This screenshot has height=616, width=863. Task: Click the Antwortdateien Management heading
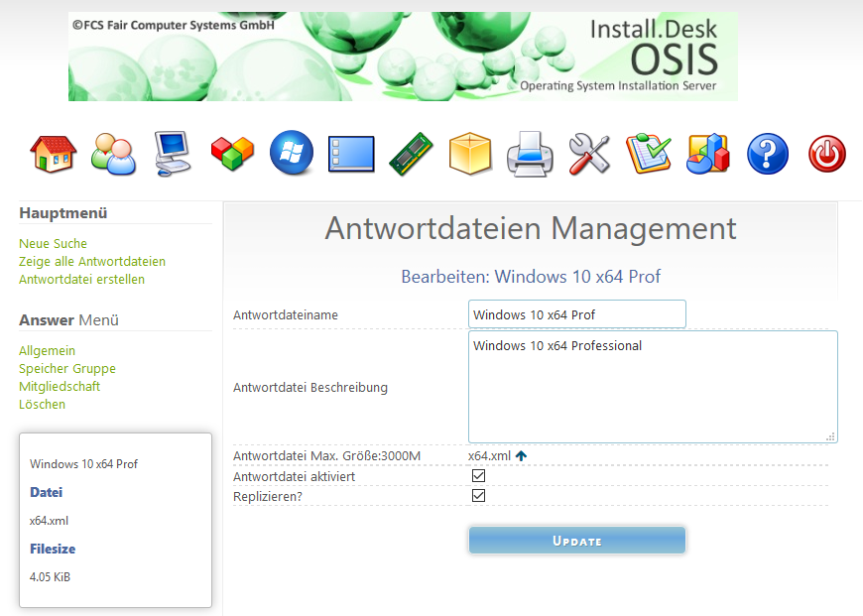tap(531, 228)
